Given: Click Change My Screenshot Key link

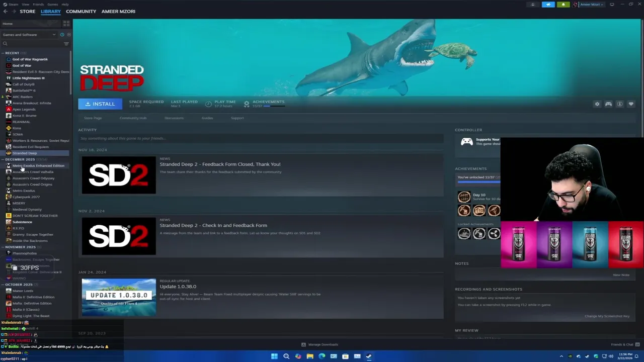Looking at the screenshot, I should [x=607, y=316].
